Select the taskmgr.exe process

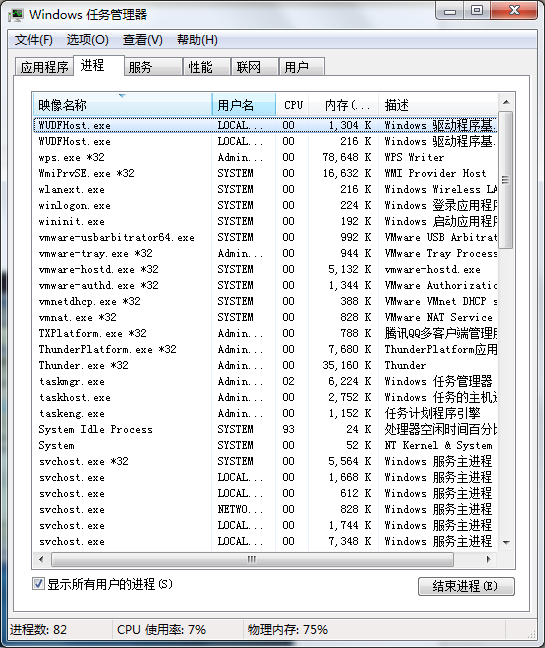pyautogui.click(x=265, y=381)
